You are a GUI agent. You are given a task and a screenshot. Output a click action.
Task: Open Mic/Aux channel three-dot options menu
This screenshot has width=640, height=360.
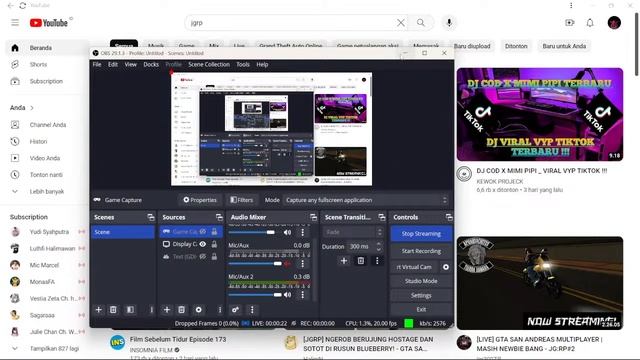(x=302, y=264)
